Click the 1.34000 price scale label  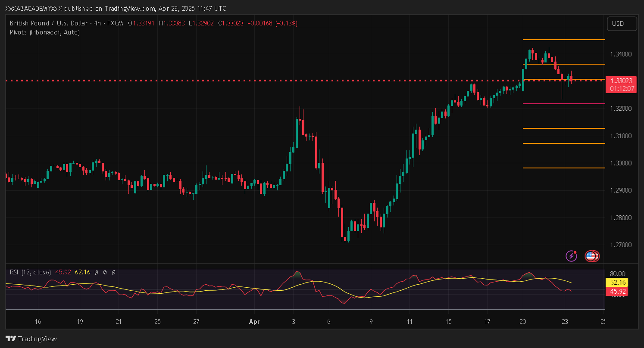click(x=621, y=54)
